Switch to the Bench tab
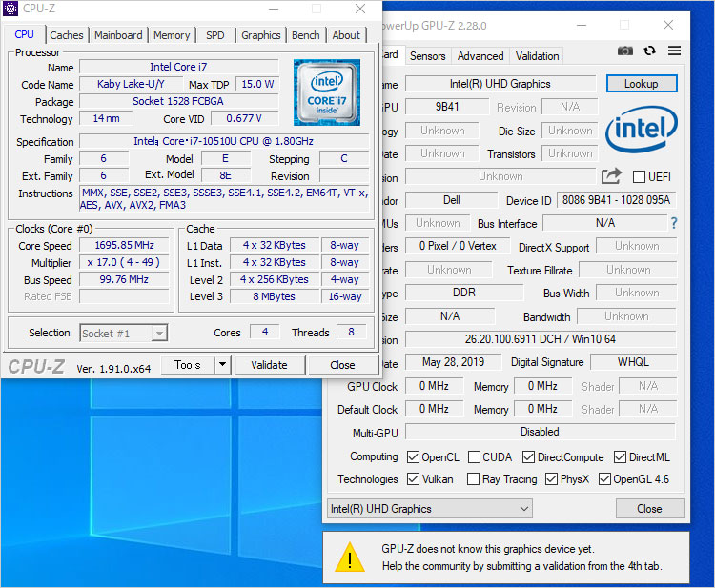Viewport: 715px width, 588px height. click(x=305, y=35)
